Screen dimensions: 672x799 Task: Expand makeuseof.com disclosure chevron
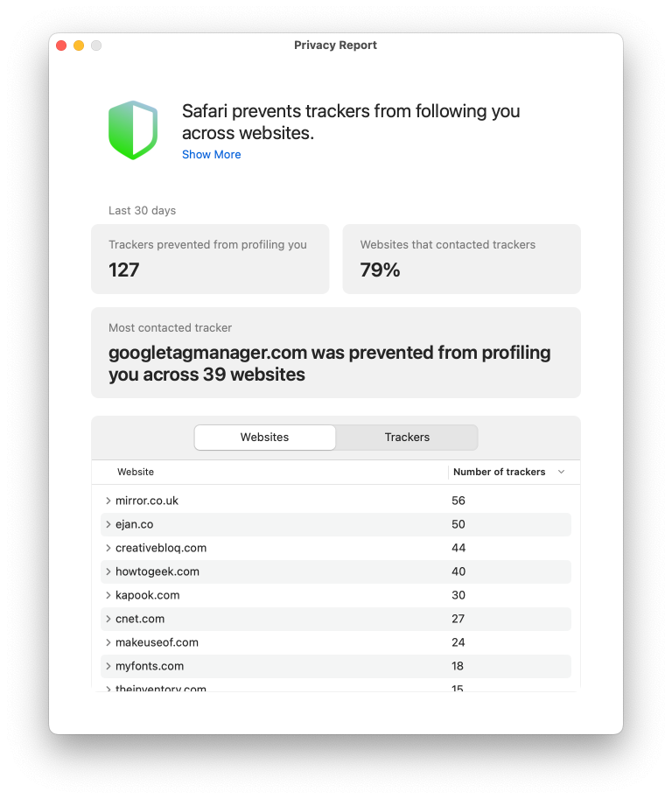coord(108,642)
